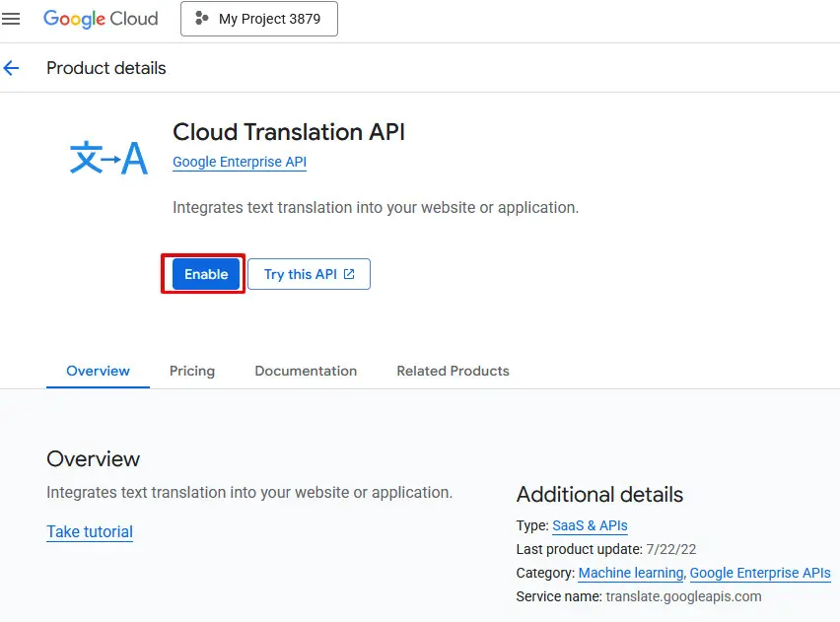Click the Take tutorial link
The width and height of the screenshot is (840, 622).
click(x=90, y=531)
